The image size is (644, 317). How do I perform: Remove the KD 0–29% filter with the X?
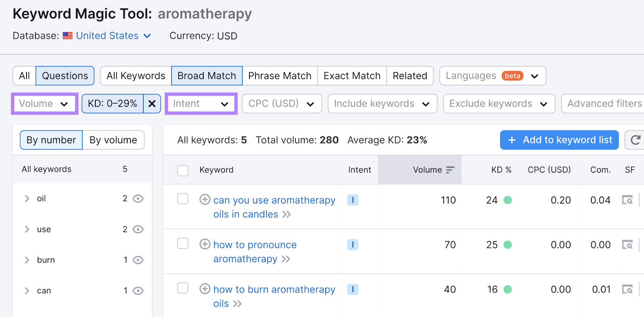pos(152,104)
